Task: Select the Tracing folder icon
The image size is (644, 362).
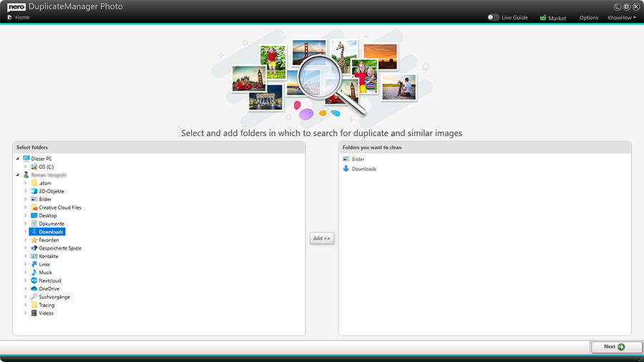Action: 34,305
